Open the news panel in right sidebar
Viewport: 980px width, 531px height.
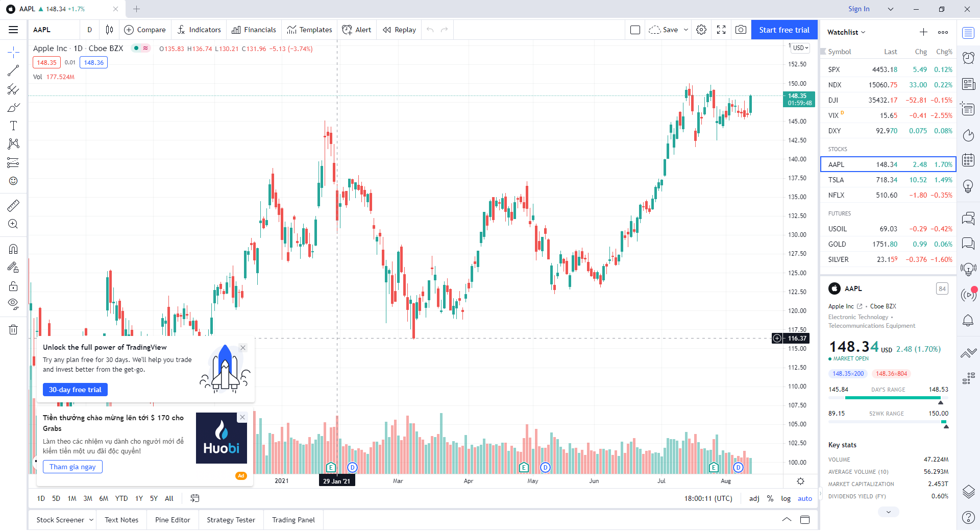(968, 83)
